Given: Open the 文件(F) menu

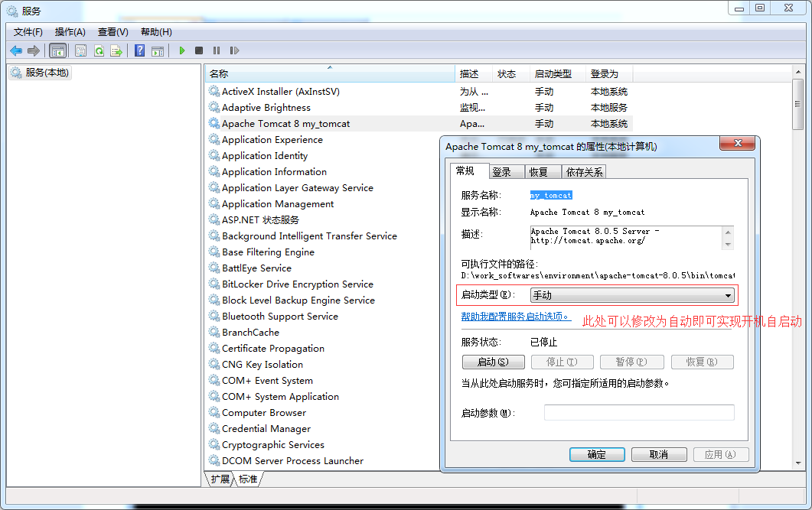Looking at the screenshot, I should 28,32.
